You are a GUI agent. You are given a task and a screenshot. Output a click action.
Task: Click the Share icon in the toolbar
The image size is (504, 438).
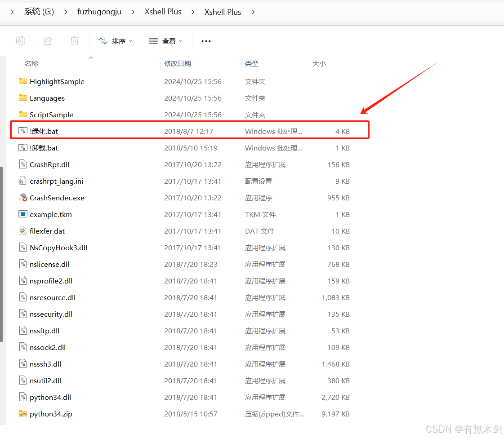click(48, 41)
